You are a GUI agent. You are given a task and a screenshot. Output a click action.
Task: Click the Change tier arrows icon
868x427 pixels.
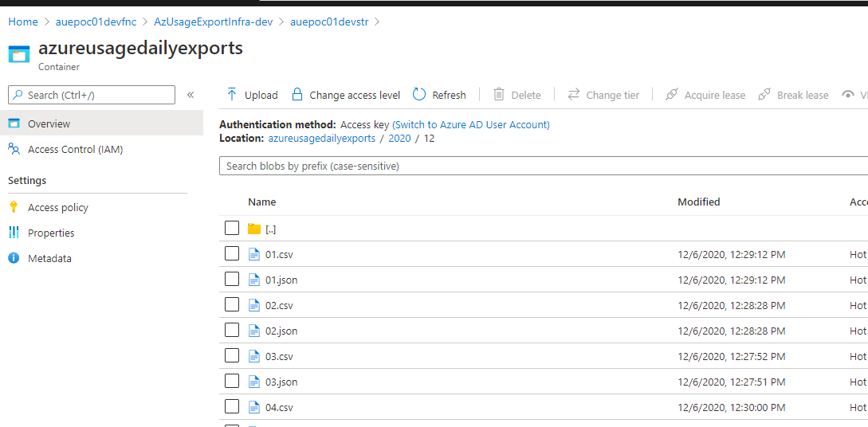click(574, 95)
